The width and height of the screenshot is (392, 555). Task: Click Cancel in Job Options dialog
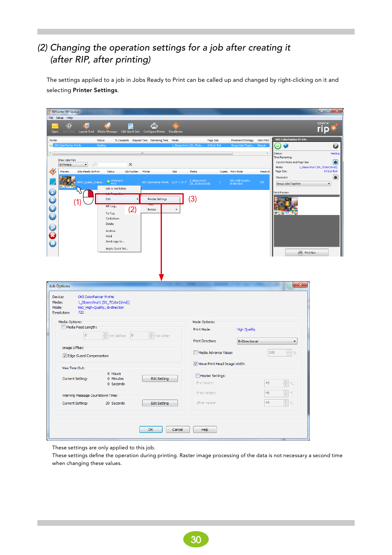coord(178,430)
